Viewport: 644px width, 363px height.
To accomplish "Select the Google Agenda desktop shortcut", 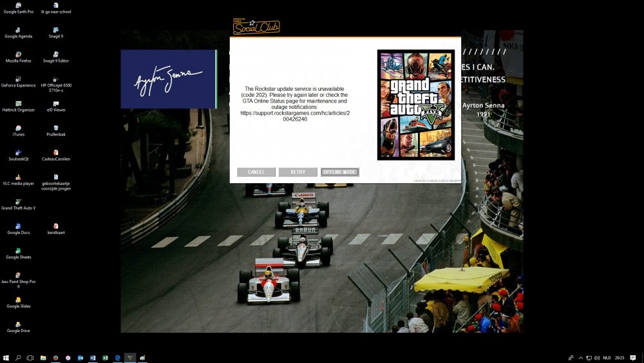I will coord(19,33).
